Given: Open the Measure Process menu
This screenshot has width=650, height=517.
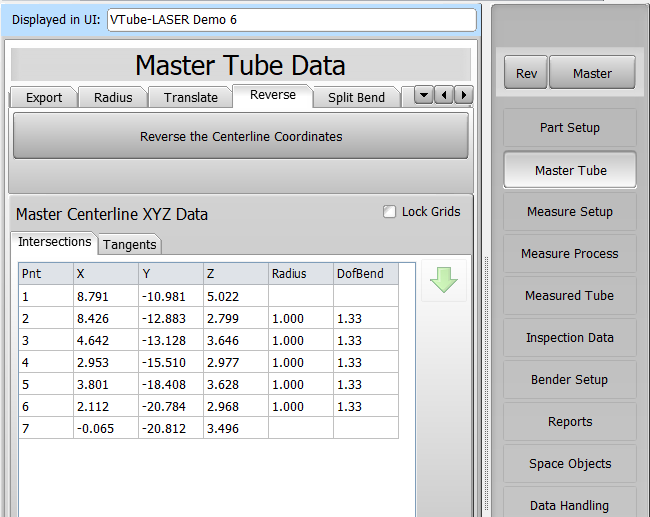Looking at the screenshot, I should (x=570, y=253).
